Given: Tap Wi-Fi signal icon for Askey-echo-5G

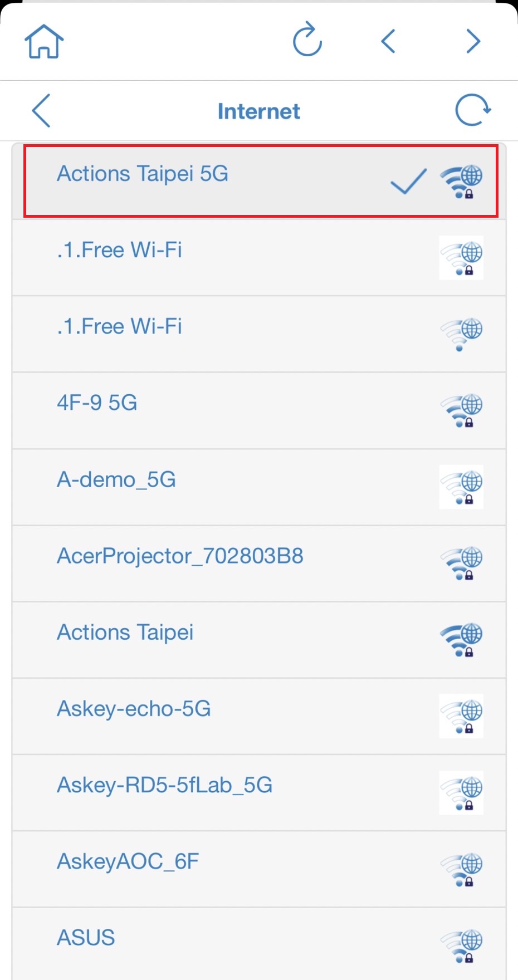Looking at the screenshot, I should [461, 716].
